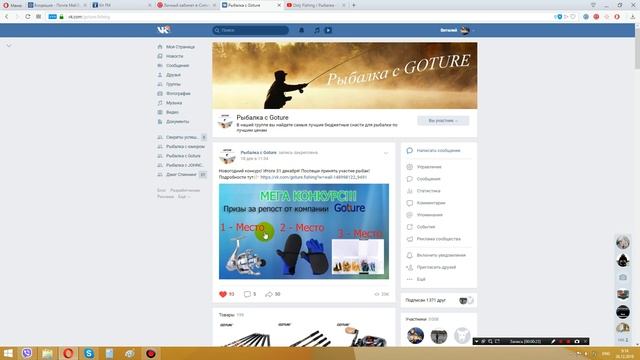
Task: Like the pinned post with the heart
Action: point(223,294)
